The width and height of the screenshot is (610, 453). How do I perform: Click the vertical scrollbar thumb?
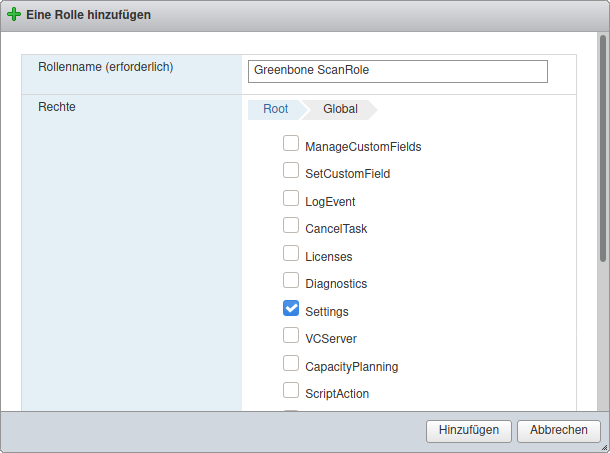603,150
